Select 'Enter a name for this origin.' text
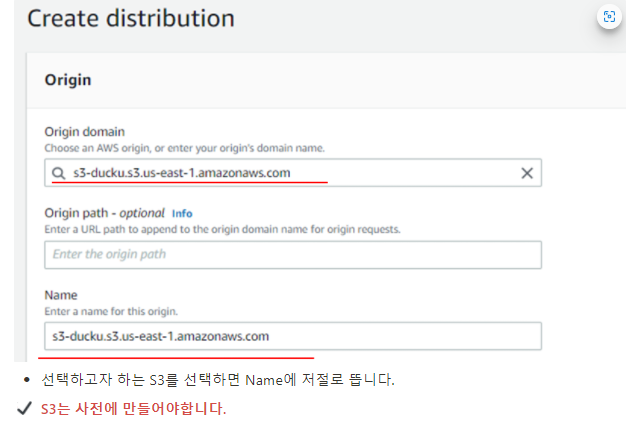 click(111, 311)
